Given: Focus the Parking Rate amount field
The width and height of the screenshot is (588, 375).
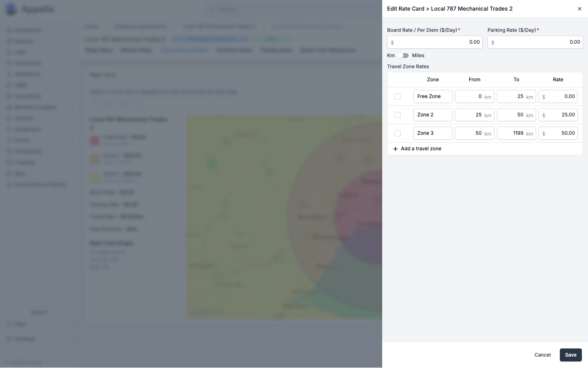Looking at the screenshot, I should click(x=535, y=42).
